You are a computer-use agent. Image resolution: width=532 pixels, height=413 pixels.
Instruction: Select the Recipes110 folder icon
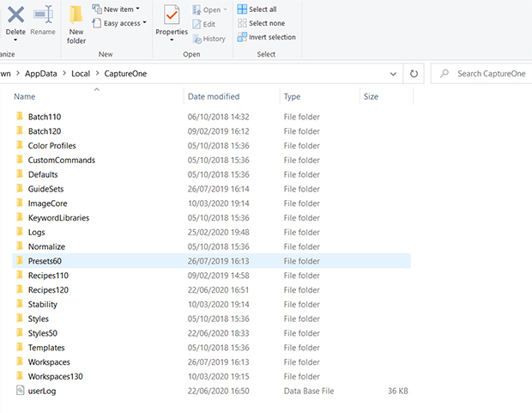click(x=20, y=275)
